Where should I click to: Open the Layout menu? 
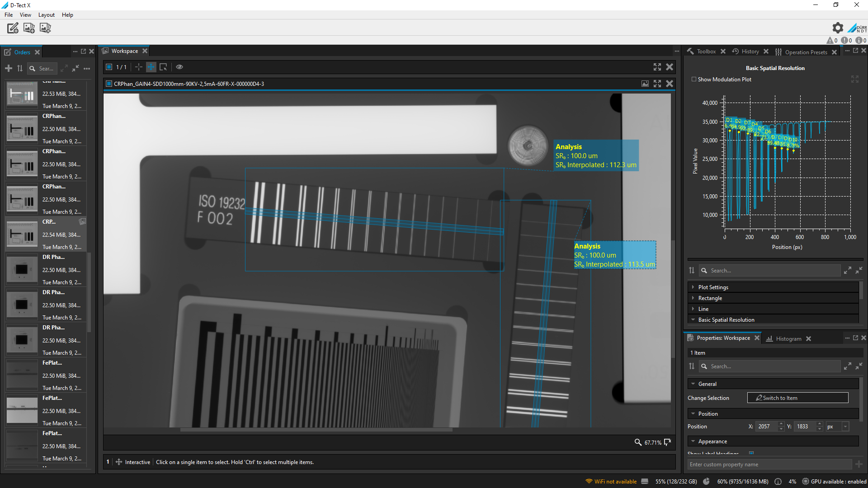[46, 15]
